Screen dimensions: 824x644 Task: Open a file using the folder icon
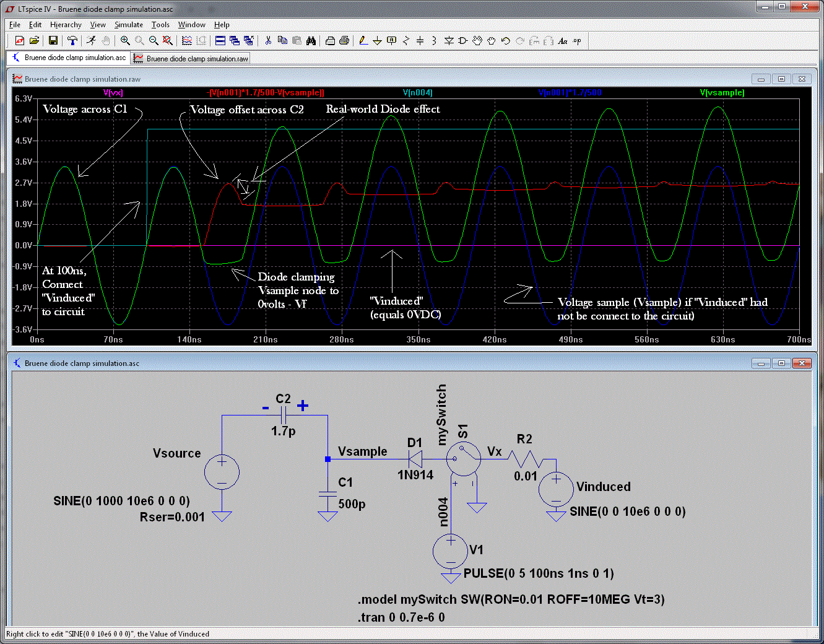[35, 41]
